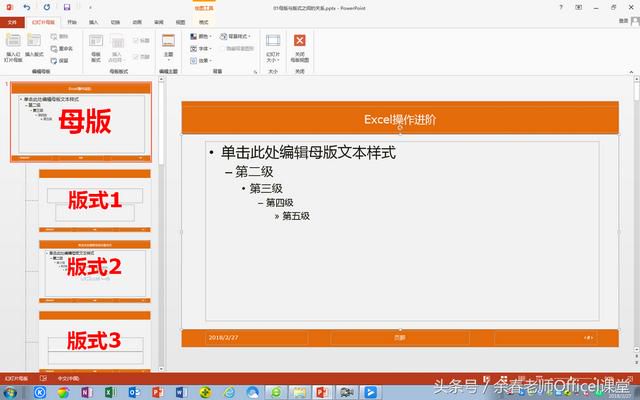The image size is (640, 400).
Task: Switch to the View (视图) tab
Action: coord(180,22)
